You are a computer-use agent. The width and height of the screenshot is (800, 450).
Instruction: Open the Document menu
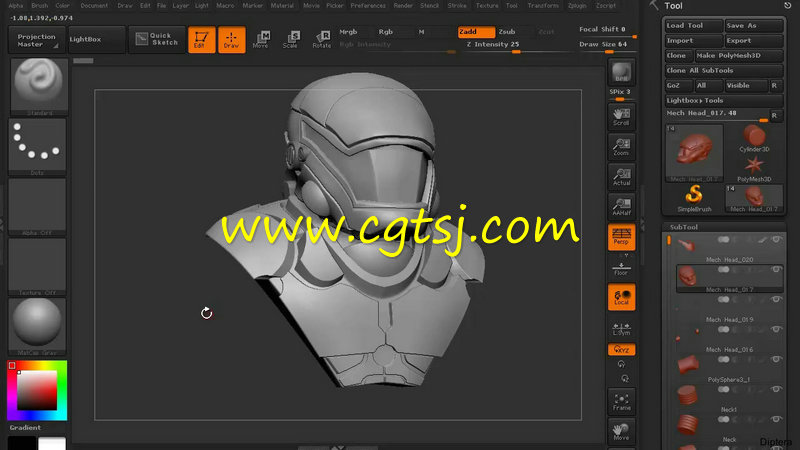94,6
